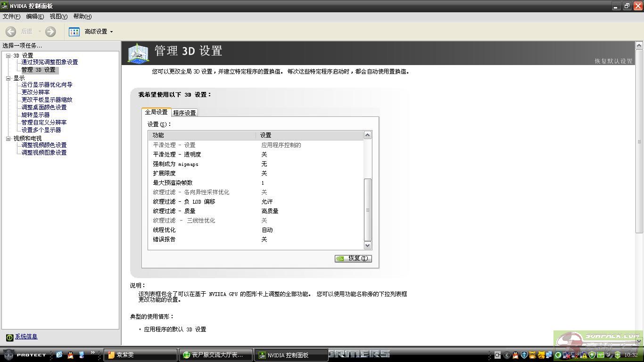
Task: Launch Internet Explorer from quick launch
Action: pos(59,354)
